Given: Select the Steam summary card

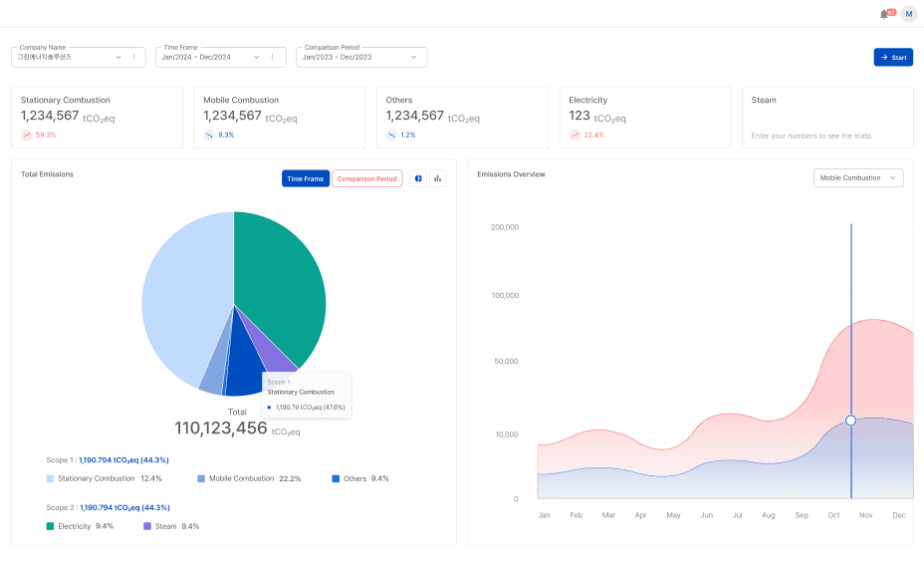Looking at the screenshot, I should pos(826,118).
